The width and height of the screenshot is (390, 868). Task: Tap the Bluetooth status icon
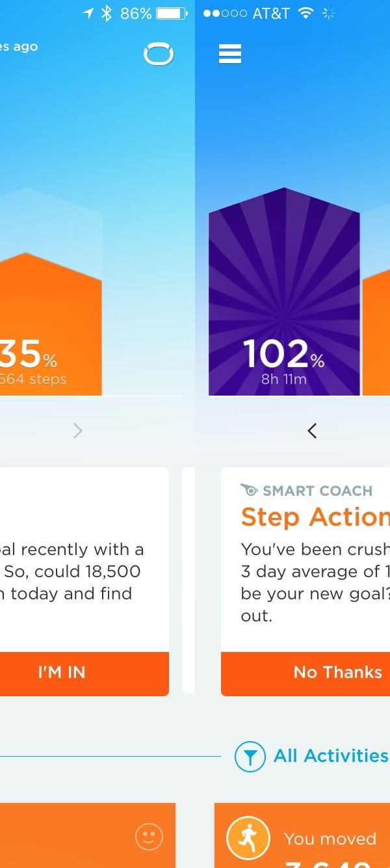(x=107, y=14)
